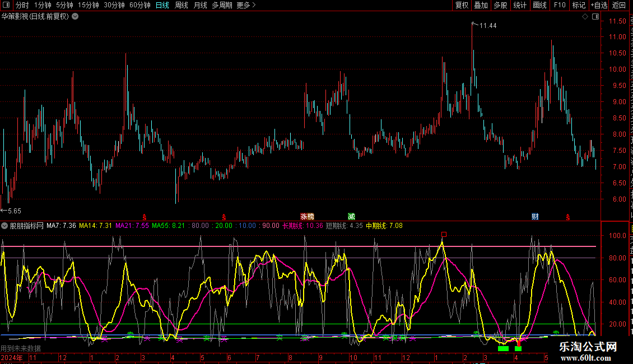Click the green MA55: 8.21 label

pyautogui.click(x=168, y=226)
